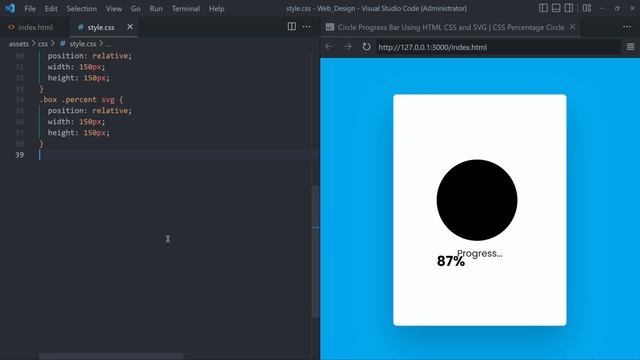Viewport: 640px width, 360px height.
Task: Select the Circle Progress Bar preview tab
Action: 451,27
